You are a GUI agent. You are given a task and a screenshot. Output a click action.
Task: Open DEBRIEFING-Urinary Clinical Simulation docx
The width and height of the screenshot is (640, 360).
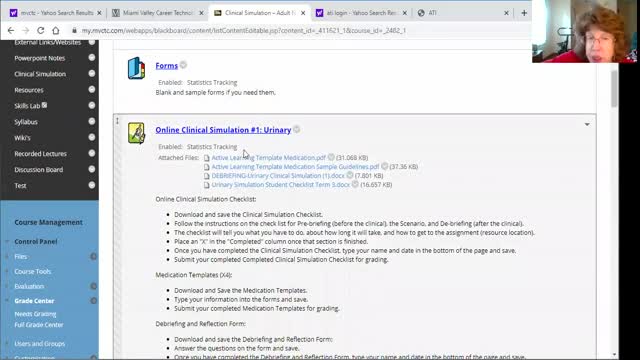[x=278, y=176]
